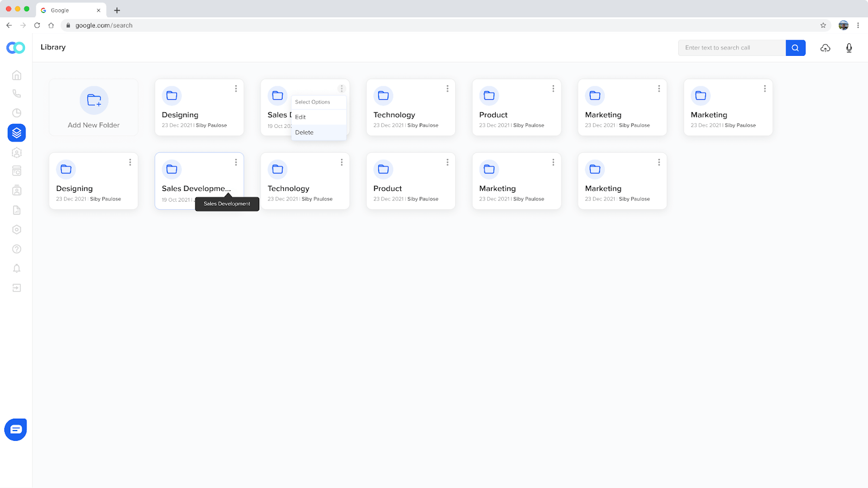Expand the Product folder's three-dot menu
Screen dimensions: 868x488
click(x=553, y=88)
